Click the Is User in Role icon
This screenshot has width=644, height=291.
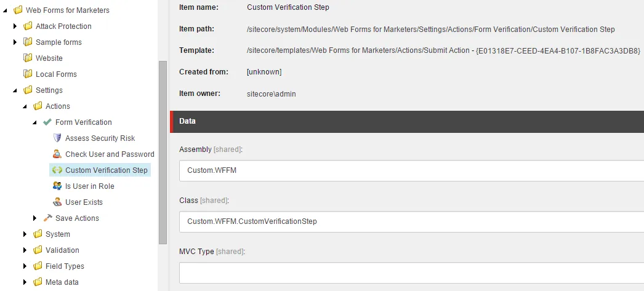click(x=57, y=186)
